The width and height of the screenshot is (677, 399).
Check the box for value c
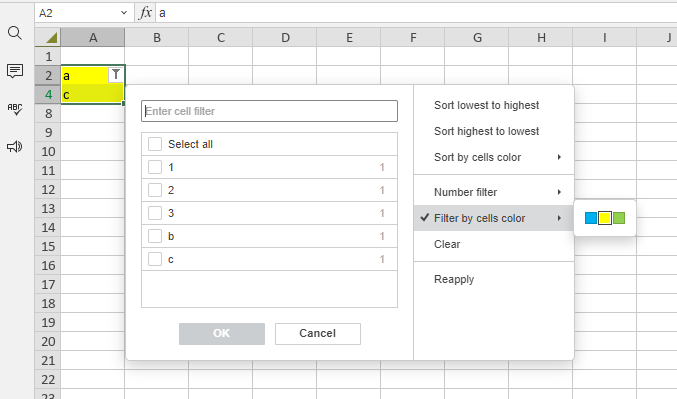[155, 259]
